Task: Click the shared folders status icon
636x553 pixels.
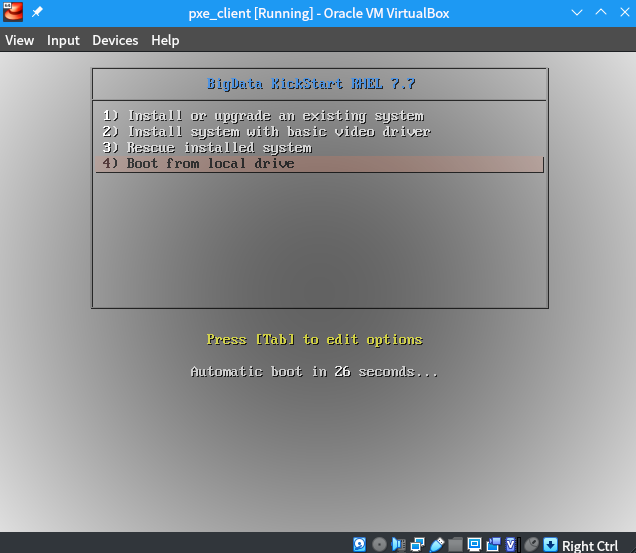Action: coord(455,544)
